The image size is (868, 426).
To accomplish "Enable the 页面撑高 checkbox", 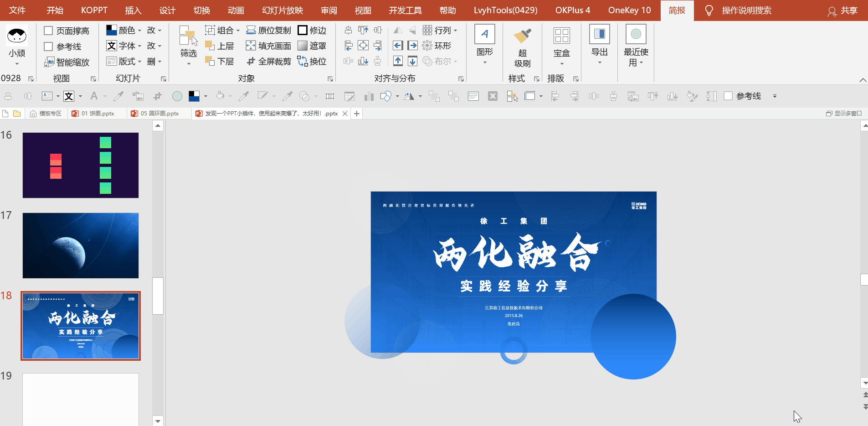I will (x=49, y=31).
